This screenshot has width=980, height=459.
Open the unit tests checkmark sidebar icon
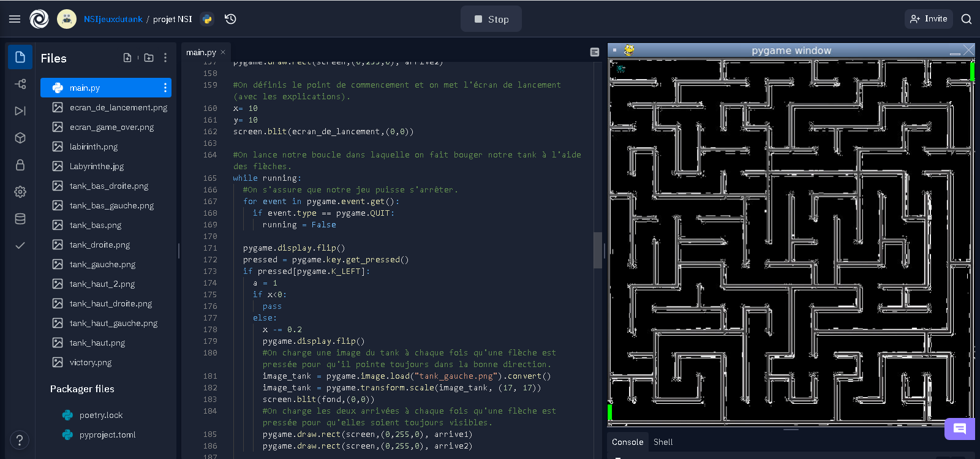click(x=20, y=246)
